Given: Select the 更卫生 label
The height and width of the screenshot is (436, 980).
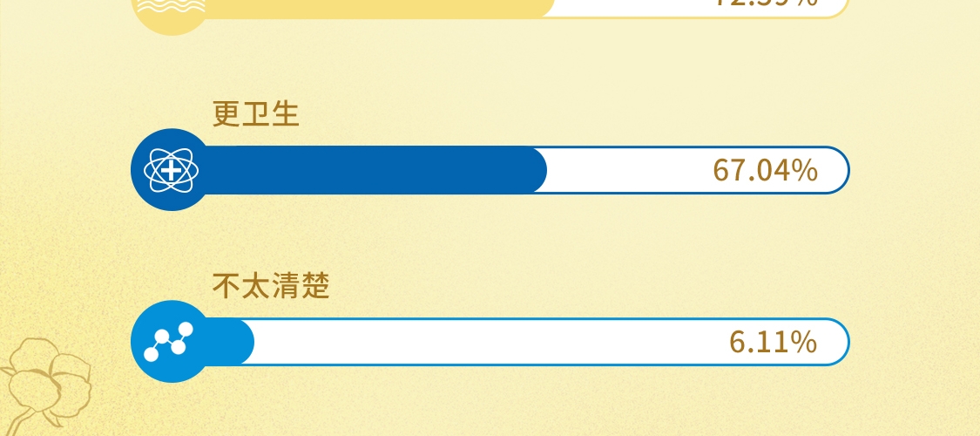Looking at the screenshot, I should tap(256, 115).
